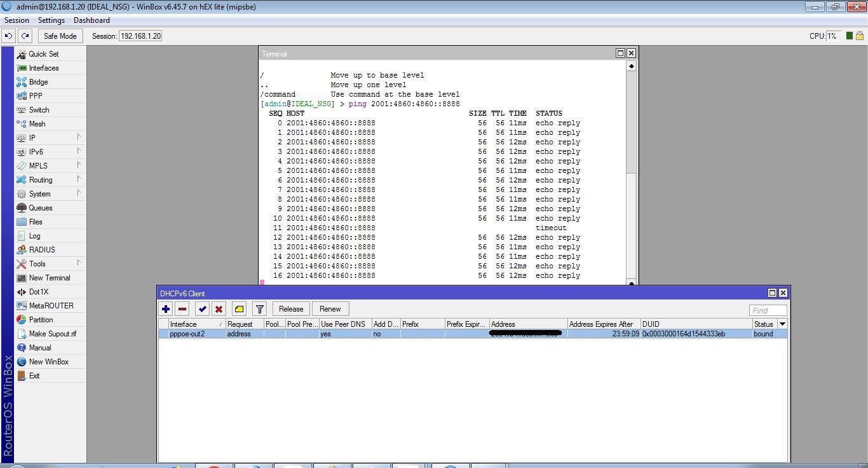Open Manual in sidebar

39,348
